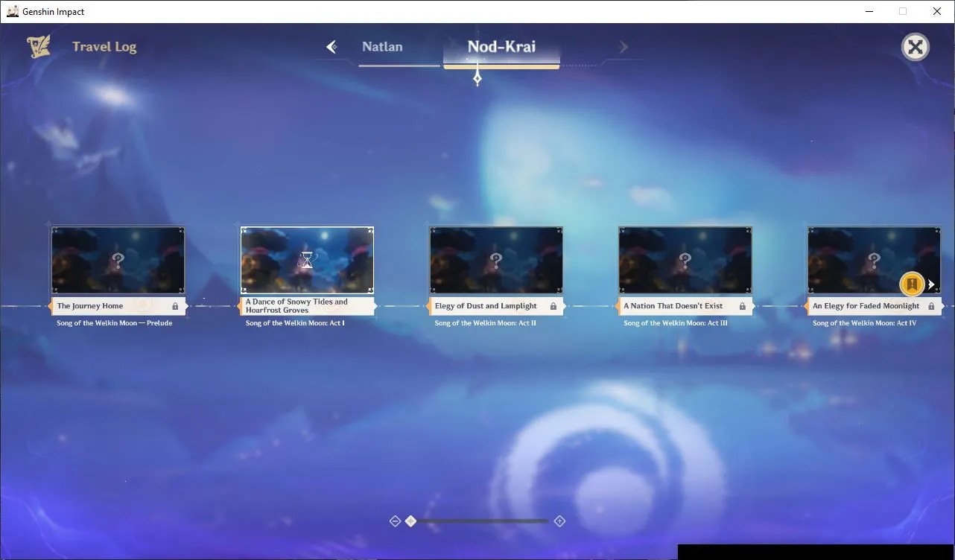This screenshot has width=955, height=560.
Task: Click lock icon on Elegy of Dust and Lamplight
Action: (x=553, y=306)
